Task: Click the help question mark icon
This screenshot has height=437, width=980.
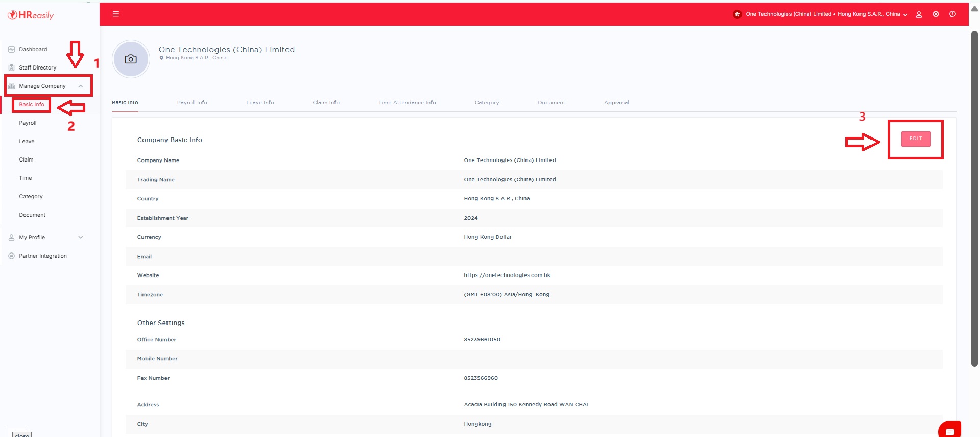Action: coord(952,14)
